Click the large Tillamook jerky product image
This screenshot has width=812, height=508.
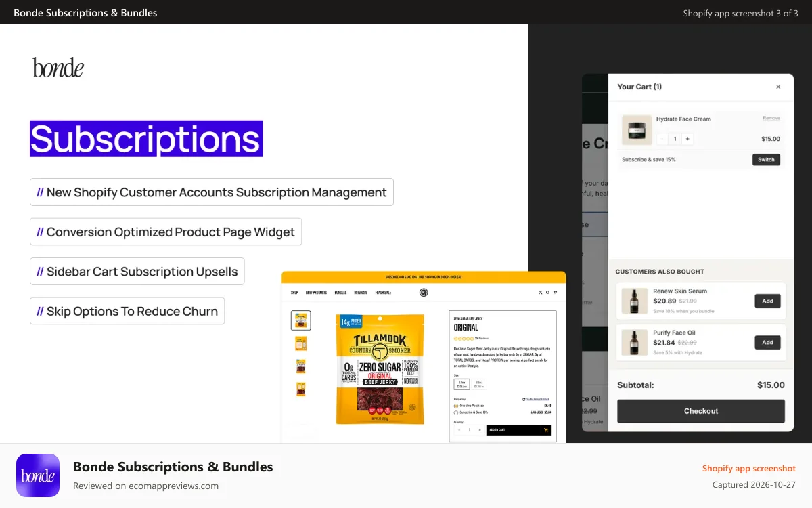[x=380, y=369]
